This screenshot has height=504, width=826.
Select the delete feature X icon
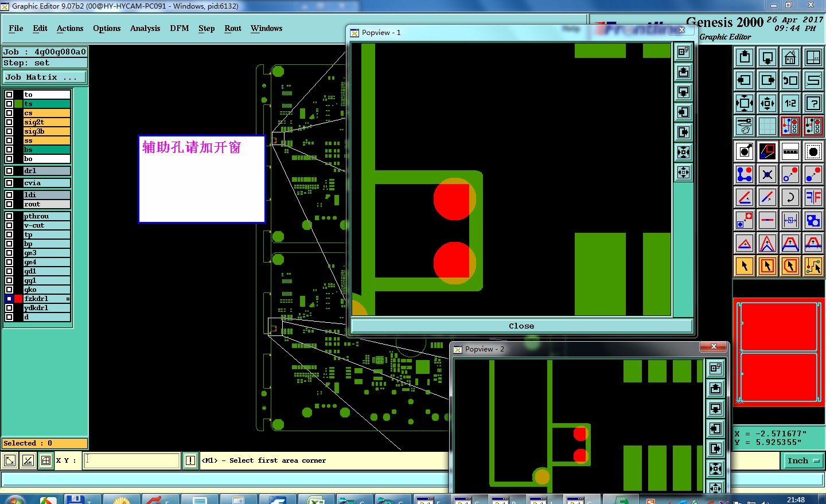(x=767, y=174)
